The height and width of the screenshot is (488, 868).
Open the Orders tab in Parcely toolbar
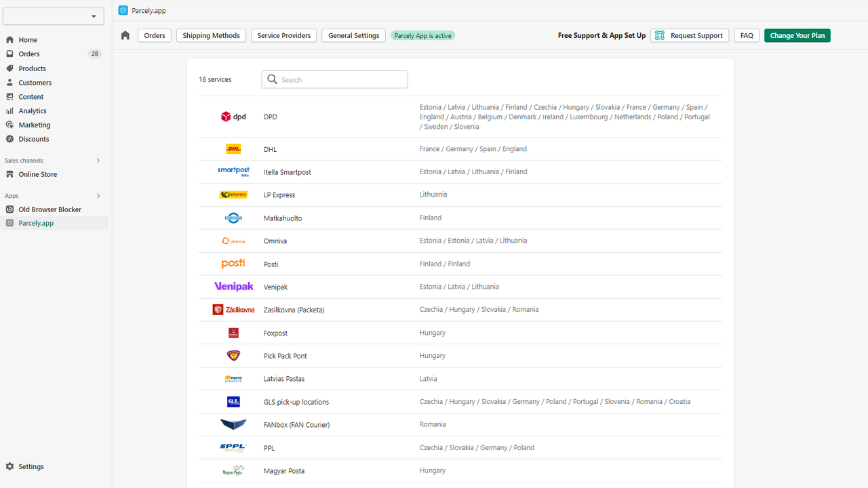tap(155, 36)
